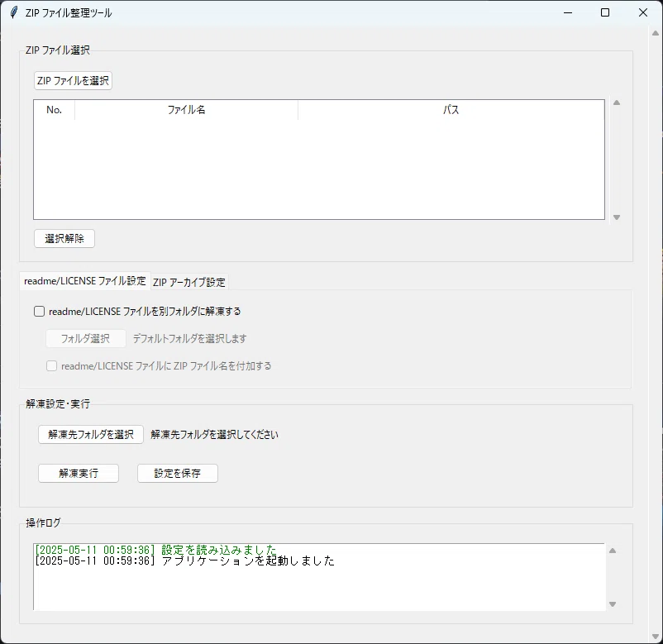The height and width of the screenshot is (644, 663).
Task: Switch to readme/LICENSE ファイル設定 tab
Action: pyautogui.click(x=85, y=281)
